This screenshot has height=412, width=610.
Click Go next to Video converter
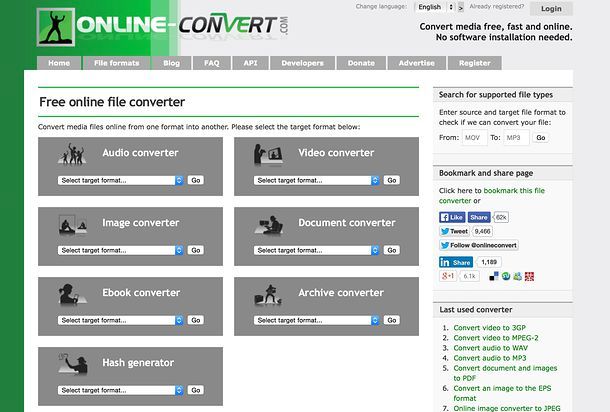(x=392, y=180)
